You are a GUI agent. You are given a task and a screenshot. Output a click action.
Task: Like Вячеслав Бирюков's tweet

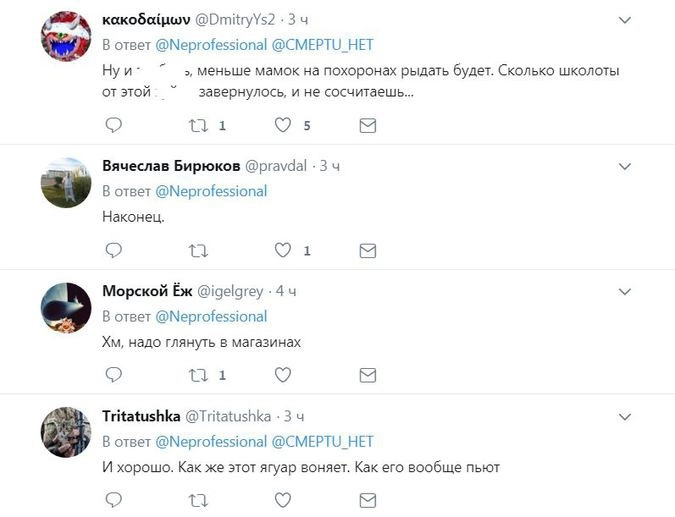click(x=283, y=250)
